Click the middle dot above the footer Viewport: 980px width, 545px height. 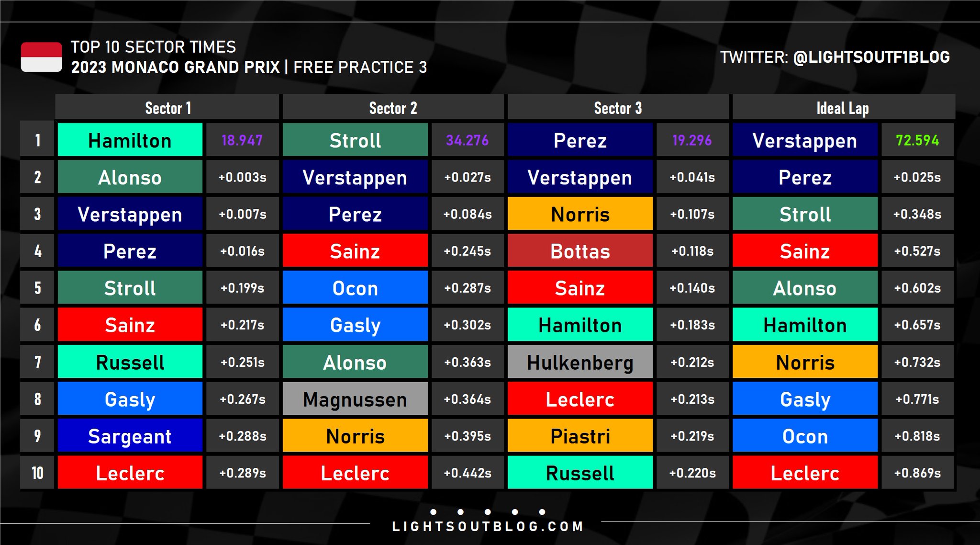coord(488,512)
